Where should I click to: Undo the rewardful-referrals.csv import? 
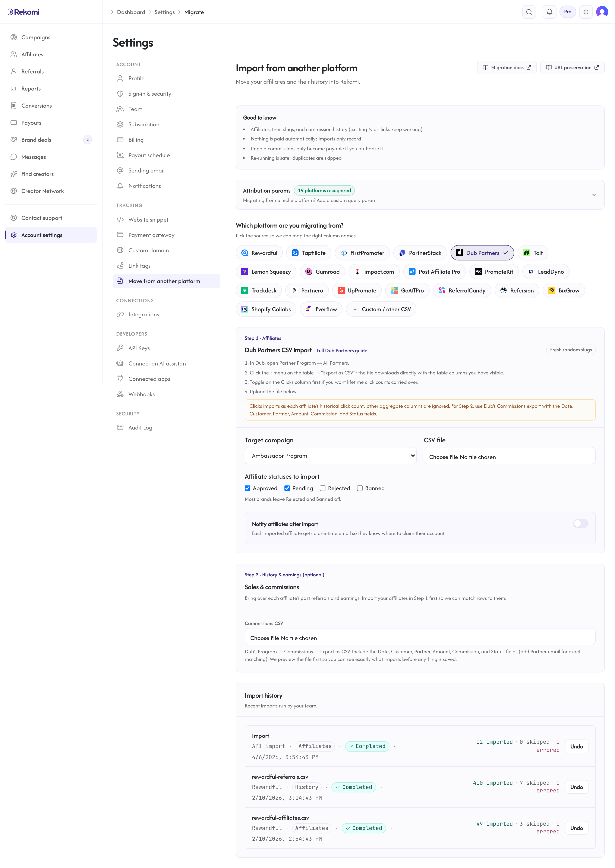(576, 787)
